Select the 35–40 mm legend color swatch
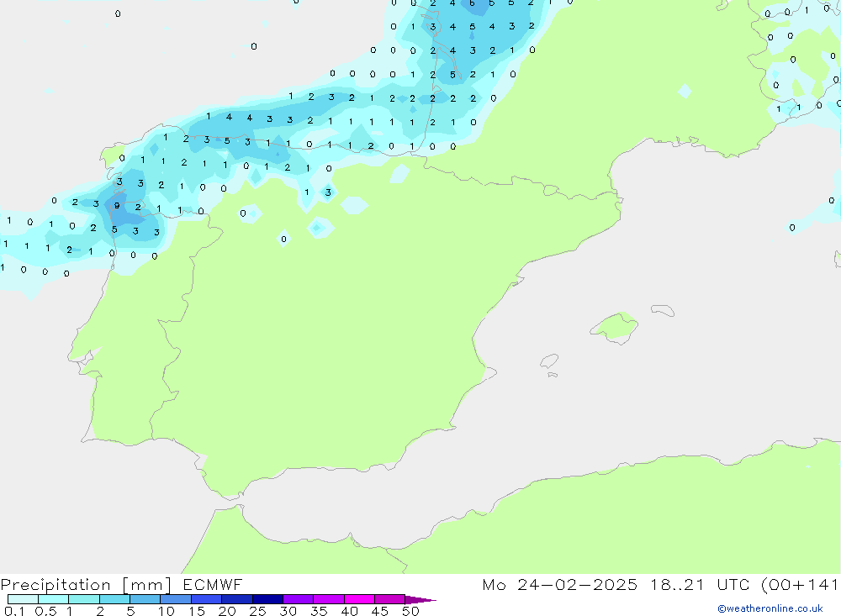This screenshot has width=841, height=616. point(329,599)
